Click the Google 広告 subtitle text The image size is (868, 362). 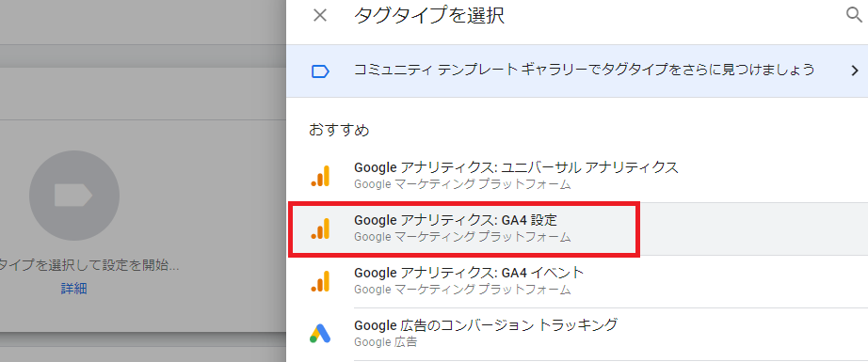click(385, 342)
